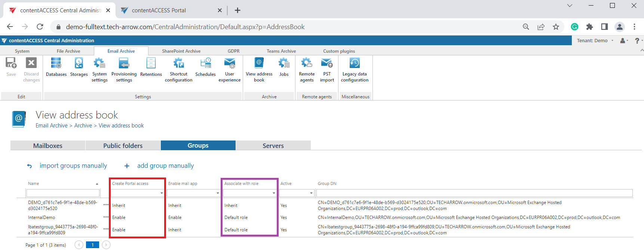Switch to the Mailboxes tab
This screenshot has width=644, height=250.
coord(48,146)
